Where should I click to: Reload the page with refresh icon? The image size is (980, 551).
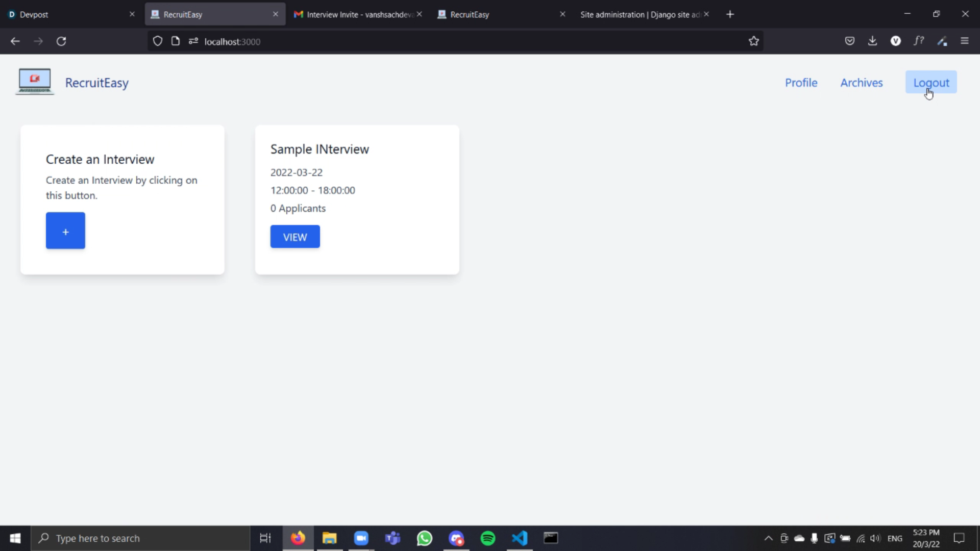[61, 41]
